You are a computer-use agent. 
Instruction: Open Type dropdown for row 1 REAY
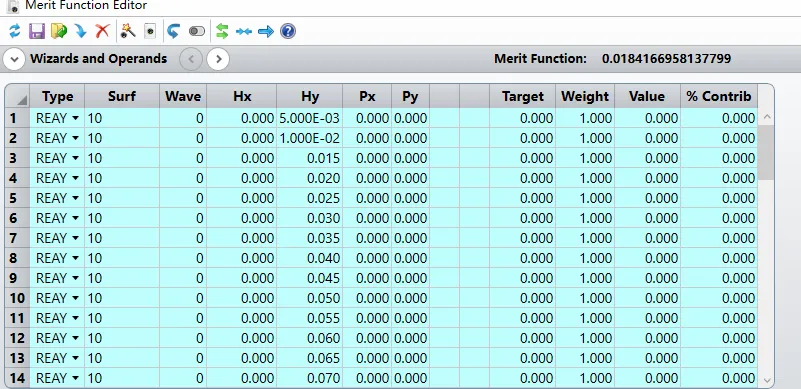pos(76,119)
